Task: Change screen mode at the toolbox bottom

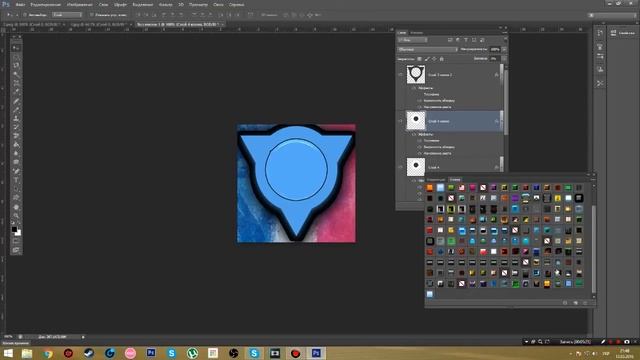Action: tap(16, 250)
